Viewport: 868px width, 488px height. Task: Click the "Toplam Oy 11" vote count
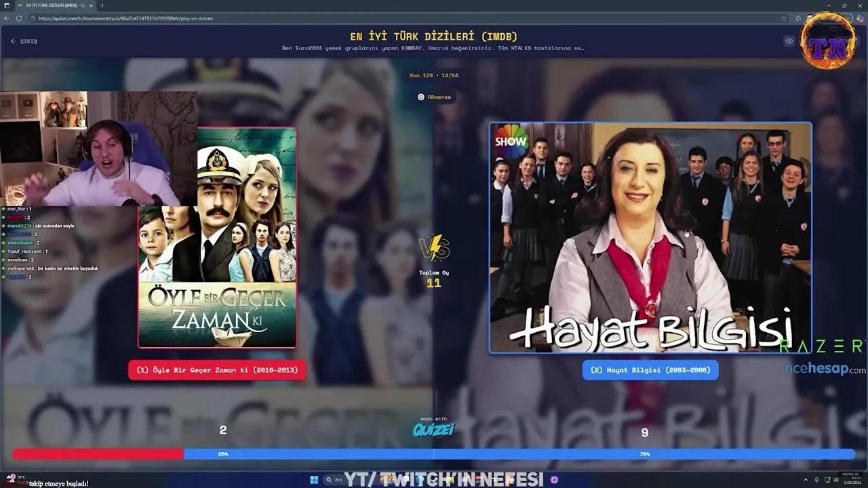pos(434,278)
